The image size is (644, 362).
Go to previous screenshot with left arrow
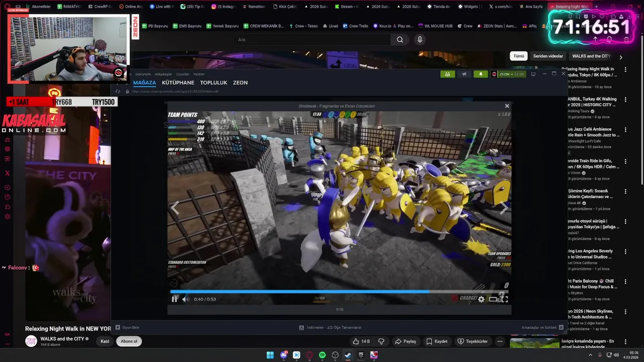pos(175,208)
